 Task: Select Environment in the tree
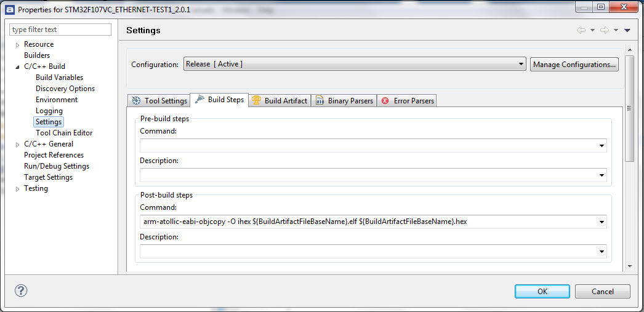click(56, 99)
